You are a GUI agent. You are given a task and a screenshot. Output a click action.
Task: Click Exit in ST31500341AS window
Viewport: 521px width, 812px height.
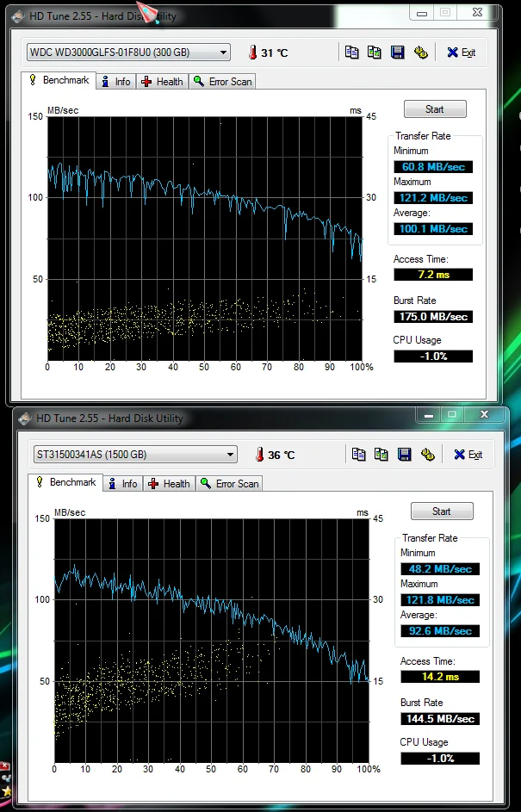click(468, 454)
